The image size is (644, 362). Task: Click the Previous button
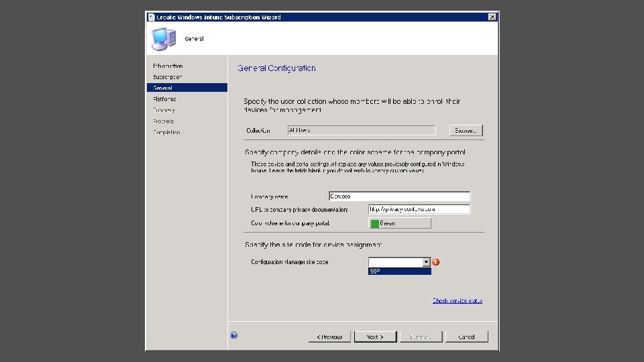329,337
